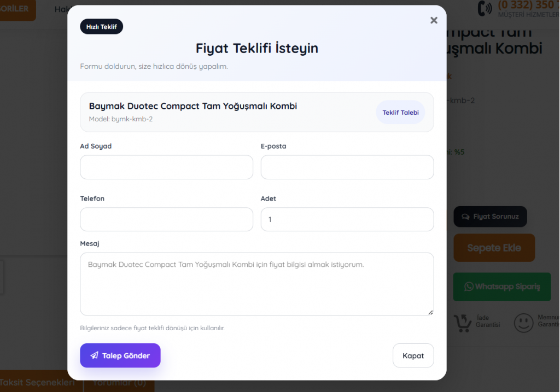Close the price quote dialog with the X icon
The width and height of the screenshot is (560, 392).
click(x=434, y=20)
